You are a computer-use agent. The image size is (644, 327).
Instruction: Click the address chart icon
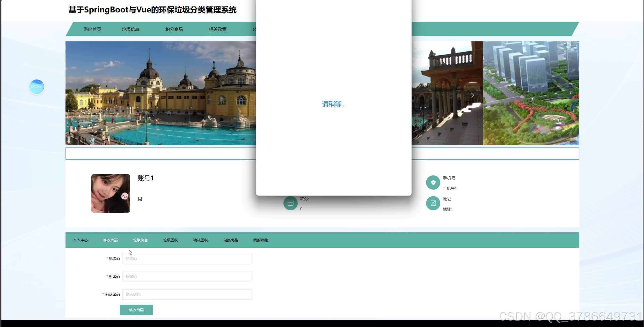[433, 203]
